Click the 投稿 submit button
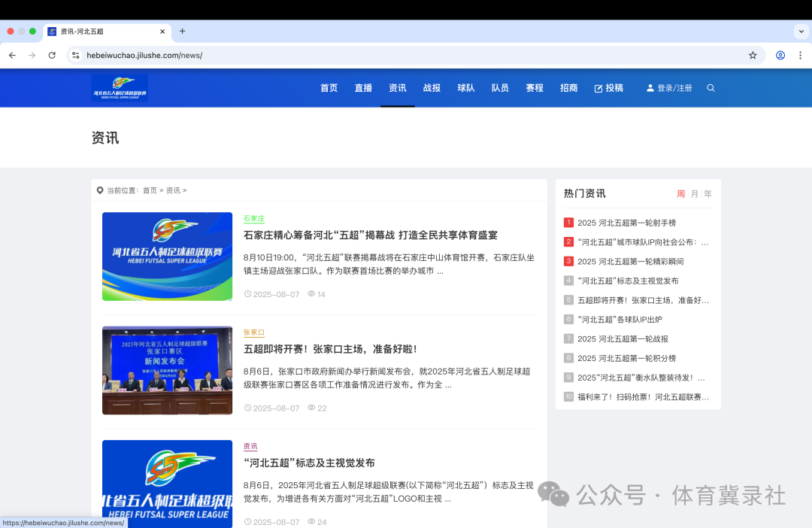This screenshot has width=812, height=528. [x=608, y=88]
